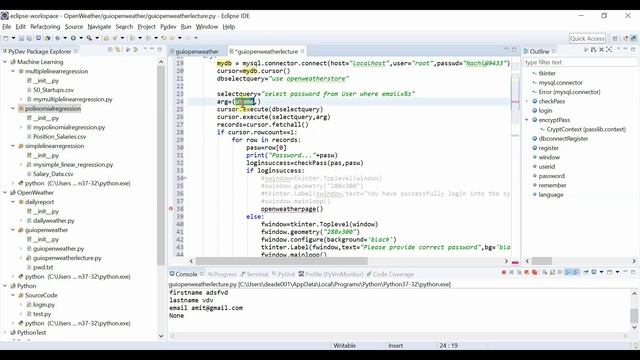640x360 pixels.
Task: Click the Save All toolbar icon
Action: [29, 38]
